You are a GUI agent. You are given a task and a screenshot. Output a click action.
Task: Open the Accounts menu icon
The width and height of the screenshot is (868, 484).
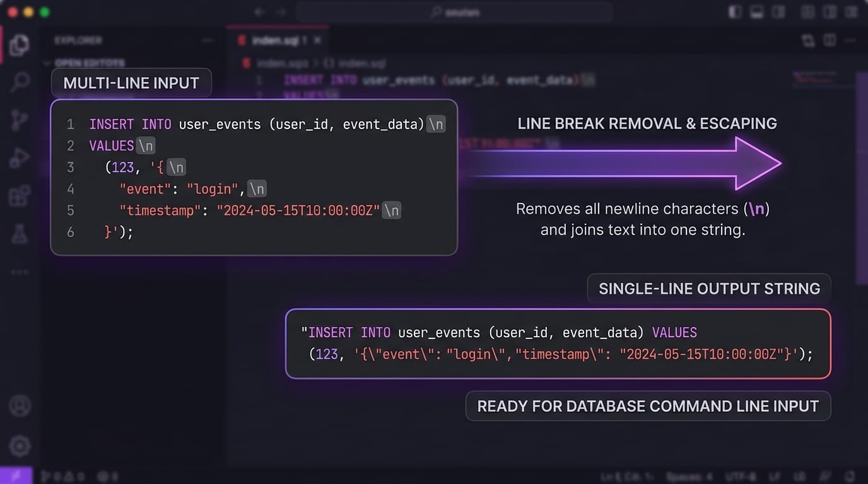point(20,406)
